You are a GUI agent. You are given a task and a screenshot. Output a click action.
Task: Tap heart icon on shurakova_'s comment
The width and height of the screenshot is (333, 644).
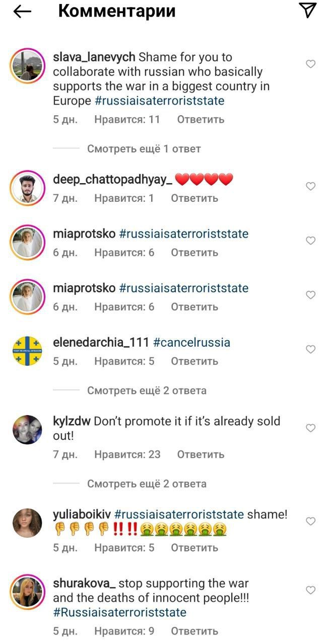pyautogui.click(x=311, y=590)
